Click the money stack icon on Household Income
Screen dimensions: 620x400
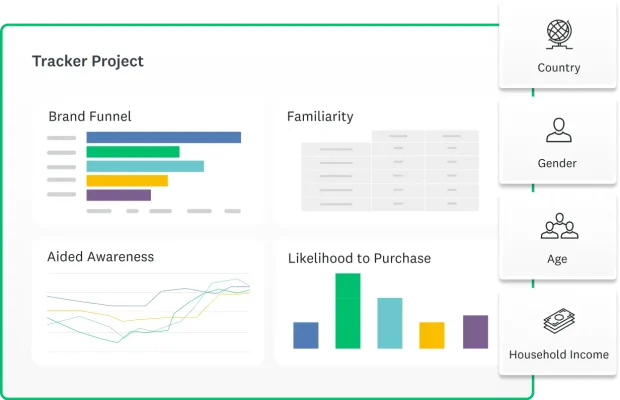(x=559, y=321)
